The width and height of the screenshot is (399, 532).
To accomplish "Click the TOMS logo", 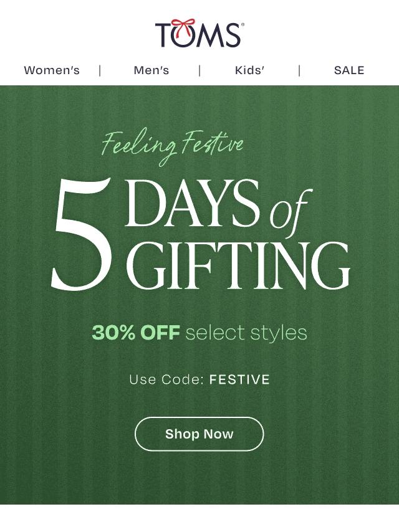I will coord(198,35).
